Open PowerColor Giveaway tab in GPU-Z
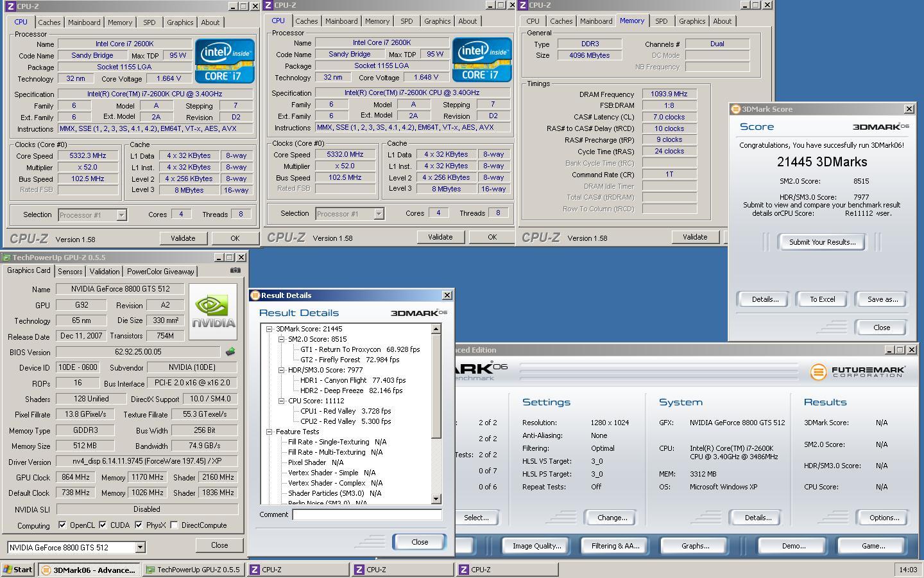Screen dimensions: 924x578 tap(160, 272)
